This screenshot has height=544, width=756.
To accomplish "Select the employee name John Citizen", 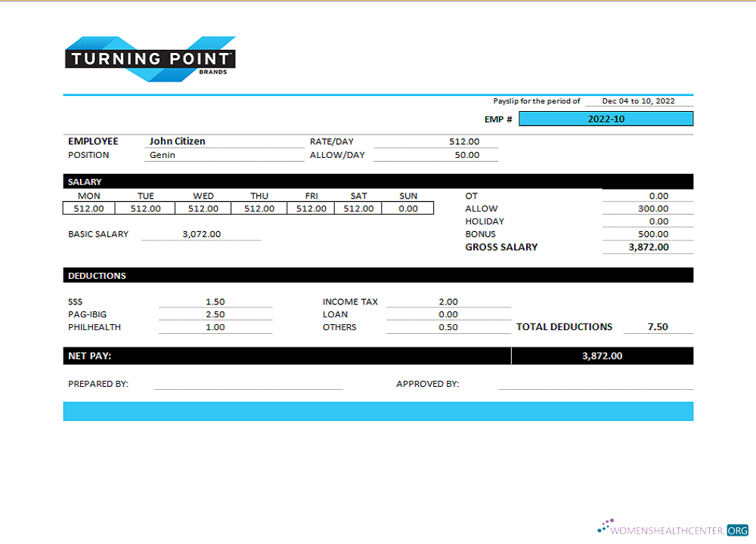I will click(x=177, y=141).
